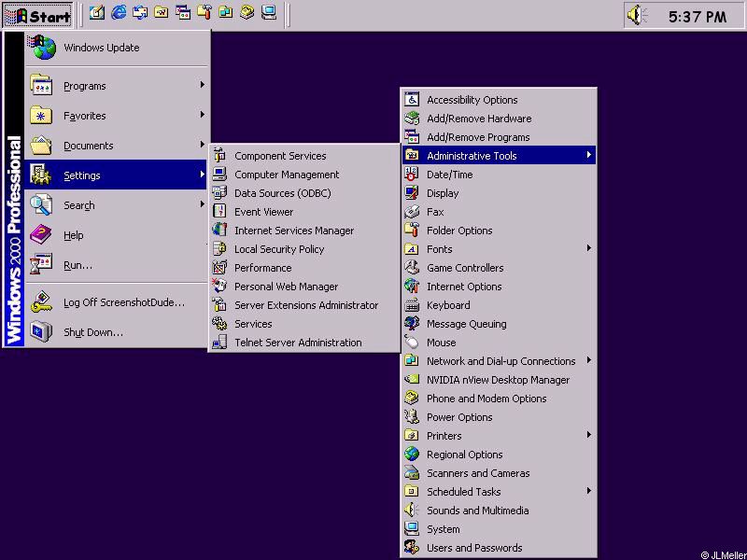Screen dimensions: 747x560
Task: Open Add/Remove Programs icon
Action: click(x=412, y=136)
